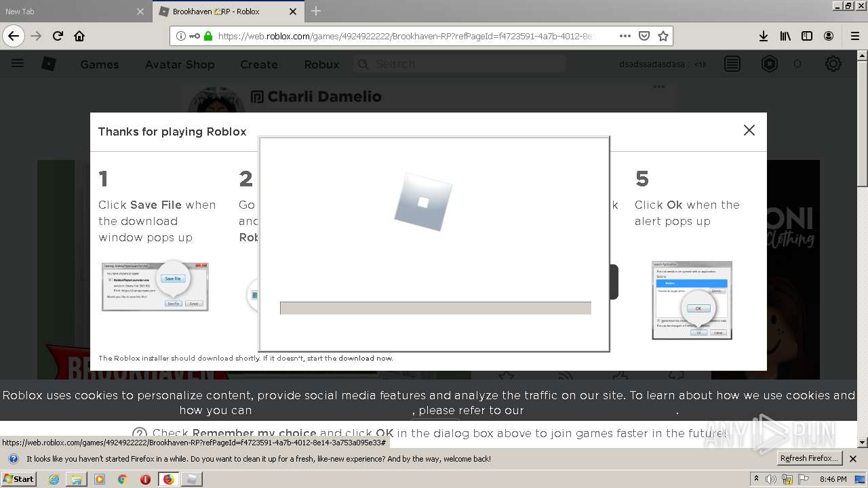Click the Ok alert step thumbnail image
Image resolution: width=868 pixels, height=488 pixels.
pyautogui.click(x=692, y=300)
